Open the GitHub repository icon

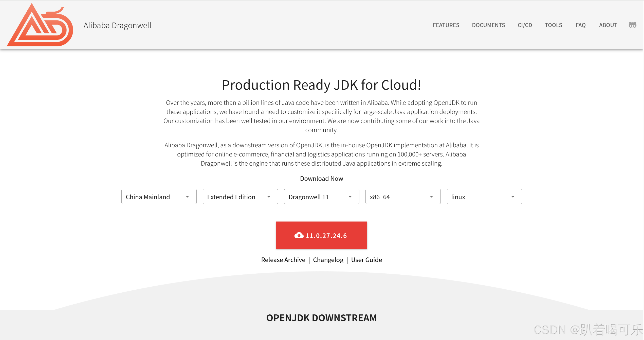point(632,25)
